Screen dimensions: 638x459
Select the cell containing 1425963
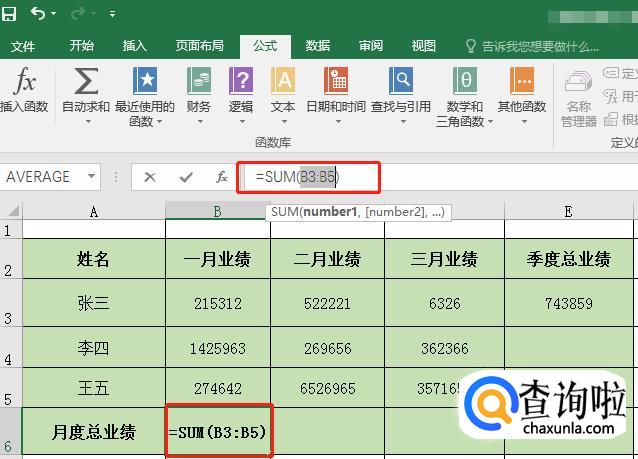coord(218,348)
